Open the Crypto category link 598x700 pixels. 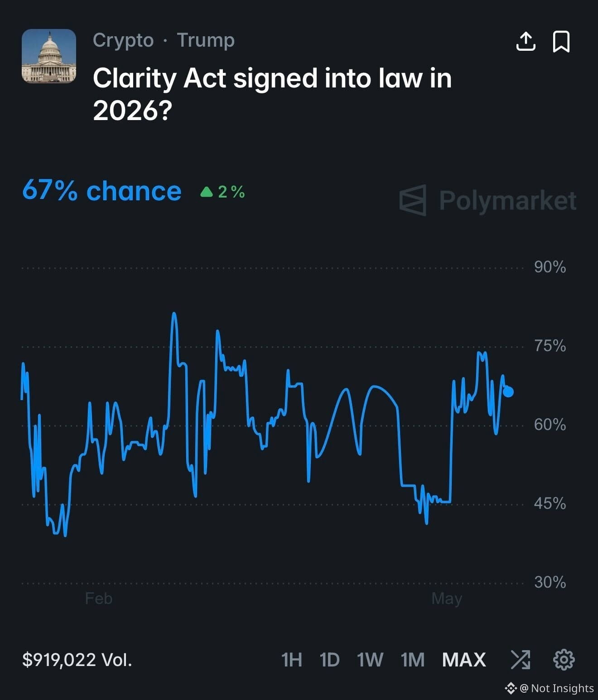(123, 40)
